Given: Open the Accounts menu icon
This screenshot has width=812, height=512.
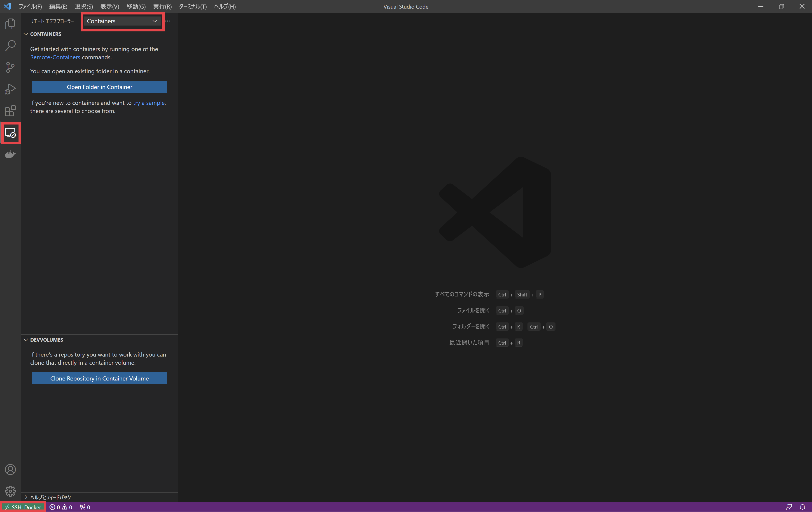Looking at the screenshot, I should click(10, 469).
